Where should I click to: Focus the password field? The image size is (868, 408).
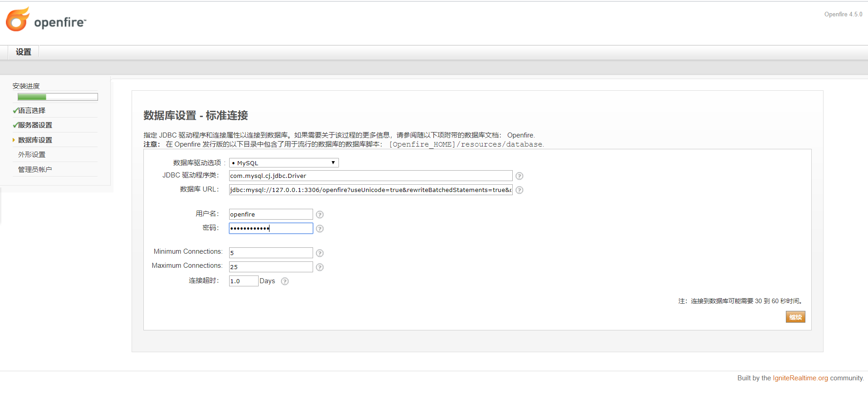271,228
